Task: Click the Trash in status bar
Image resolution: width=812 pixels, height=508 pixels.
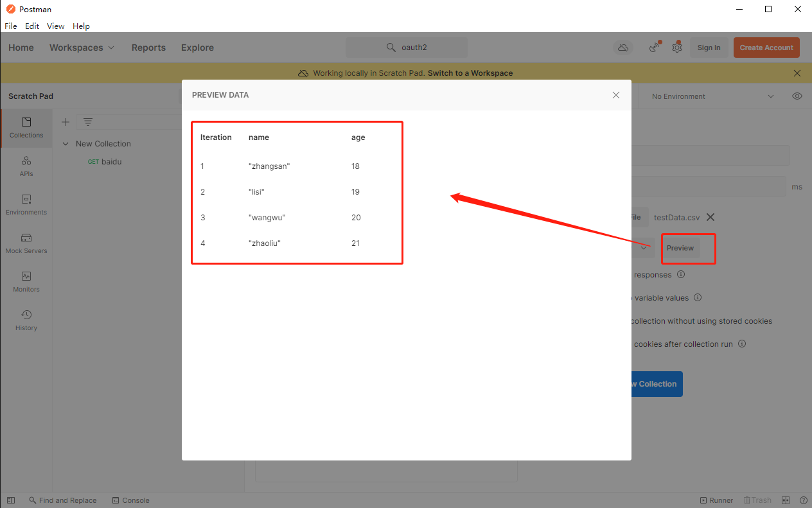Action: (757, 500)
